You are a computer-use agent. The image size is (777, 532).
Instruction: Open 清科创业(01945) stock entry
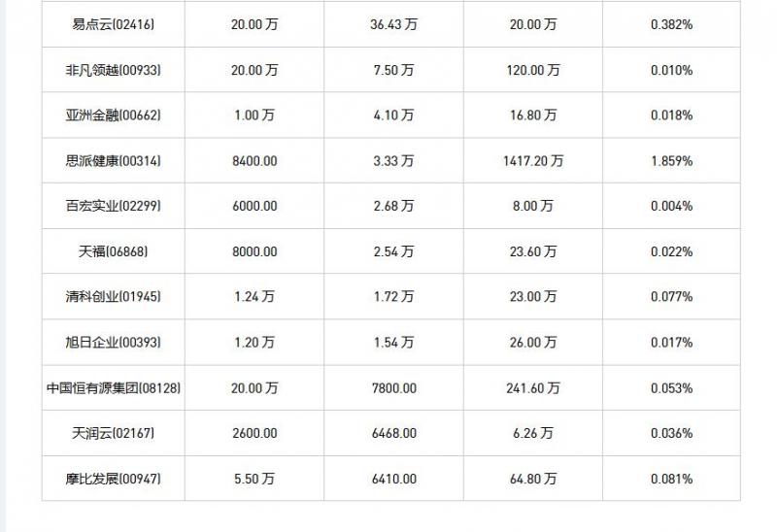coord(113,296)
